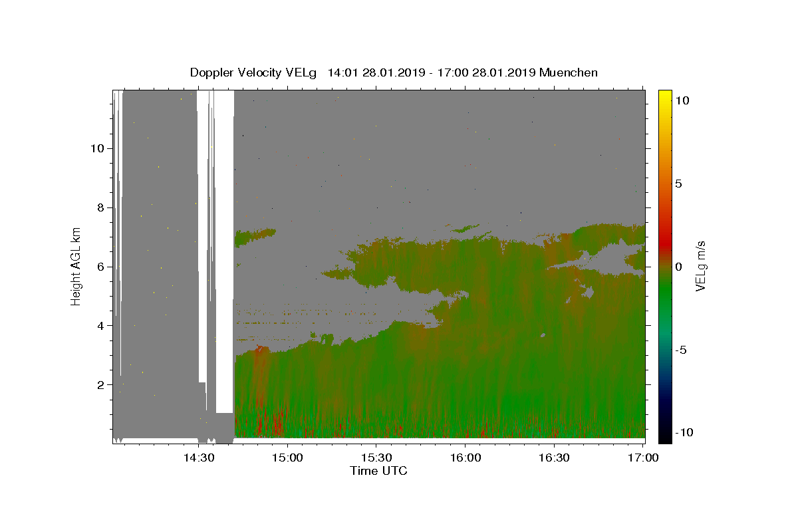Click the 16:30 time axis tick label
This screenshot has height=532, width=798.
point(554,458)
